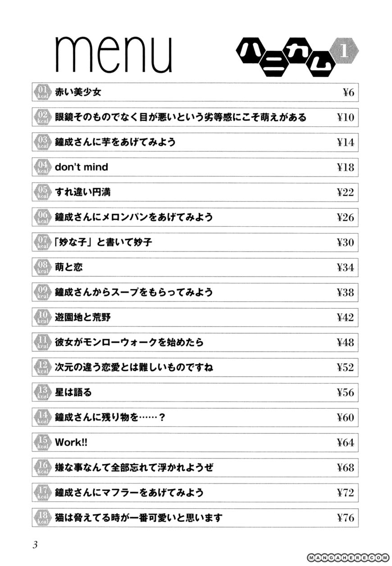Click the 01 kcal hexagon icon
392x566 pixels.
click(43, 92)
